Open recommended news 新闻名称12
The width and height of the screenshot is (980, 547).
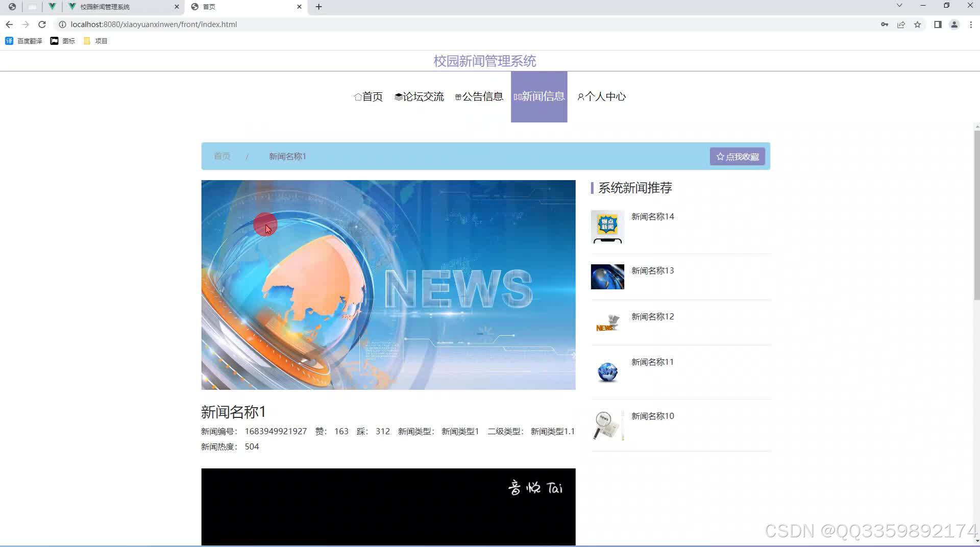(x=652, y=316)
